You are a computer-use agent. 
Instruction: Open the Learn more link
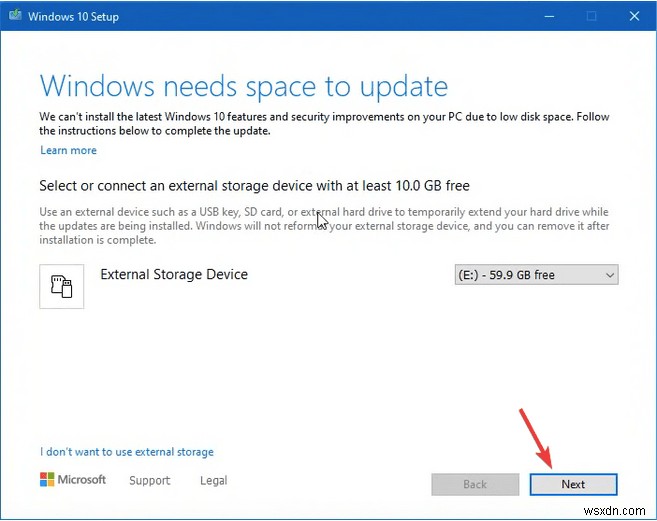tap(68, 150)
